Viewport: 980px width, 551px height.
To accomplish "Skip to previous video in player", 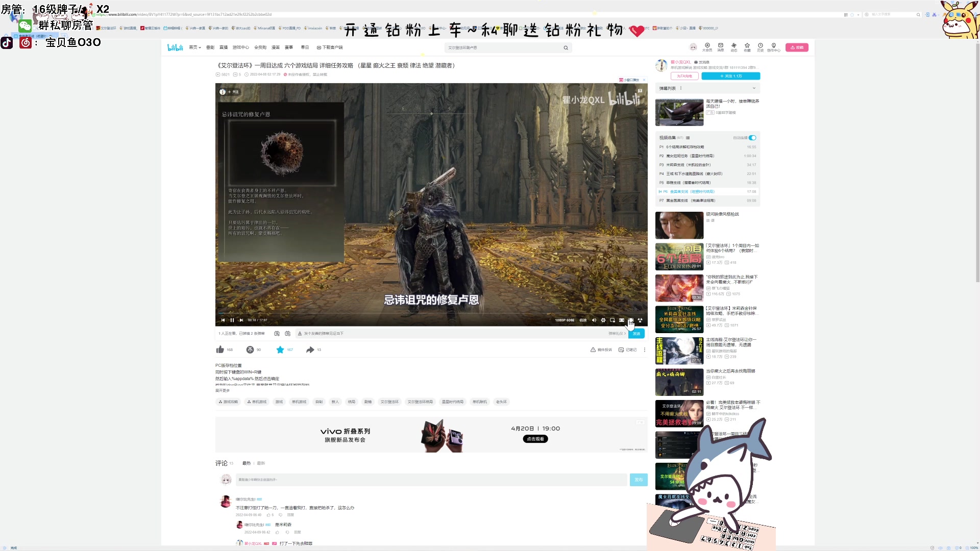I will (223, 320).
